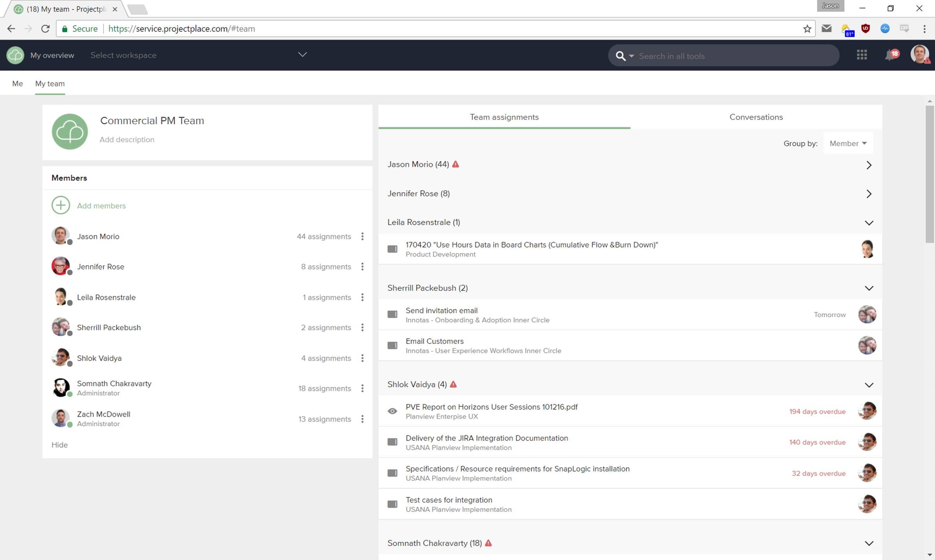This screenshot has width=935, height=560.
Task: Expand Jason Morio (44) assignments
Action: pos(869,165)
